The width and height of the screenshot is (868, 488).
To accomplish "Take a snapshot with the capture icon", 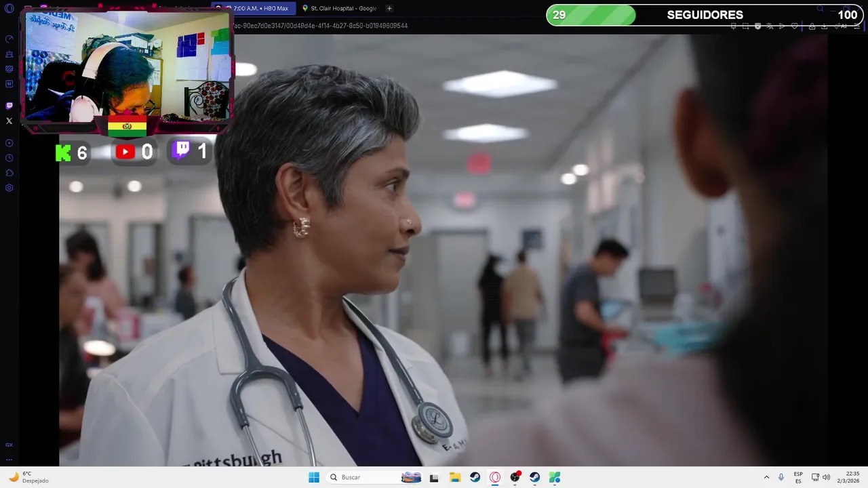I will point(746,26).
